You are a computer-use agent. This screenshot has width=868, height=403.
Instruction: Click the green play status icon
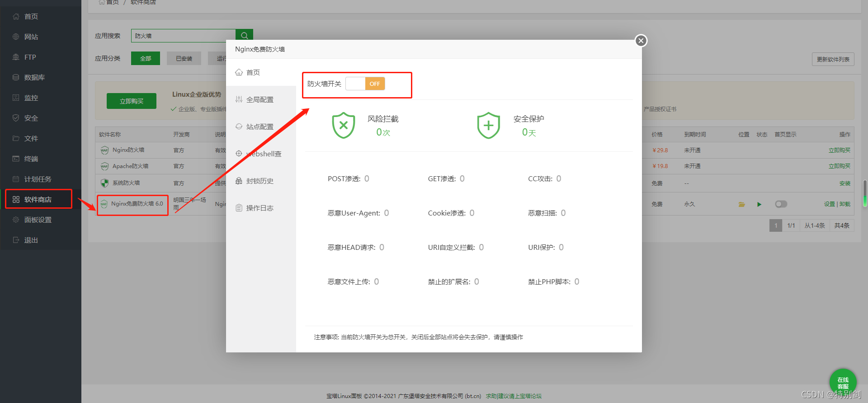pyautogui.click(x=759, y=204)
